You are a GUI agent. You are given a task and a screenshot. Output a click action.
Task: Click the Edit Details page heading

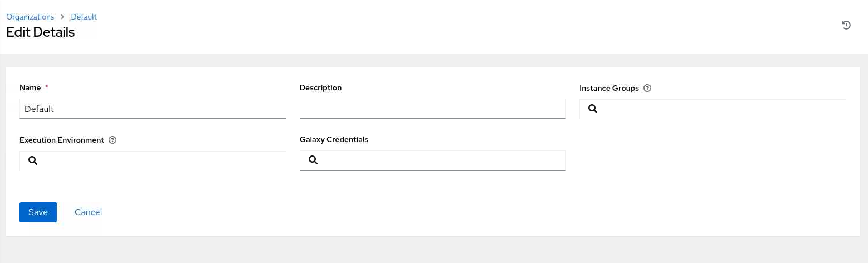tap(40, 32)
